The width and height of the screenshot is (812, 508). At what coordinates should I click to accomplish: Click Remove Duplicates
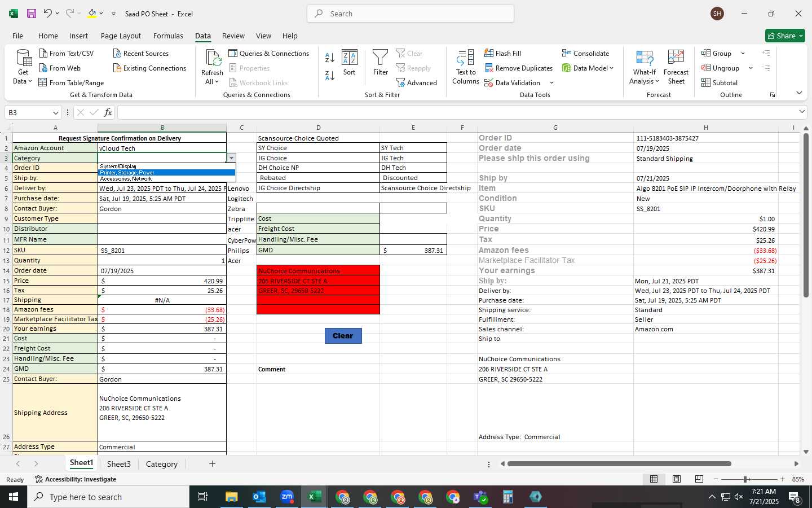point(518,68)
